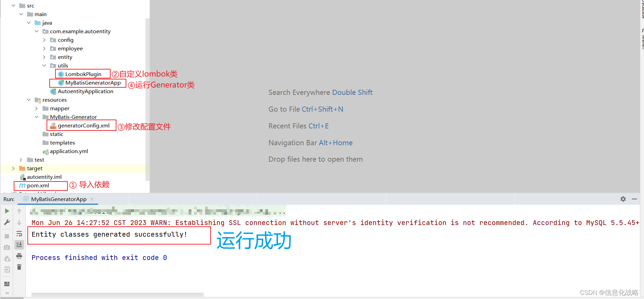Click 'Search Everywhere Double Shift' hint
The height and width of the screenshot is (299, 644).
coord(320,92)
